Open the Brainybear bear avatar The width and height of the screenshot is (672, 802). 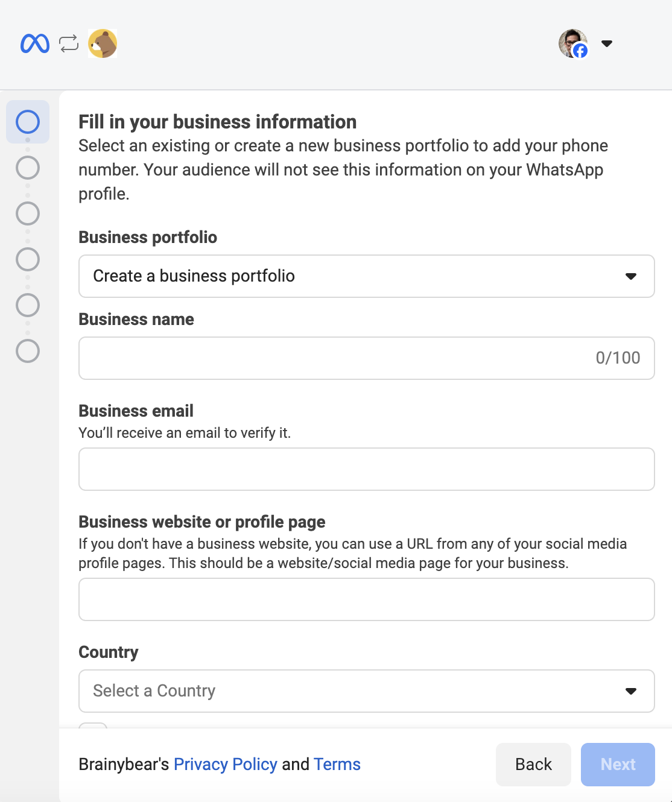[103, 43]
